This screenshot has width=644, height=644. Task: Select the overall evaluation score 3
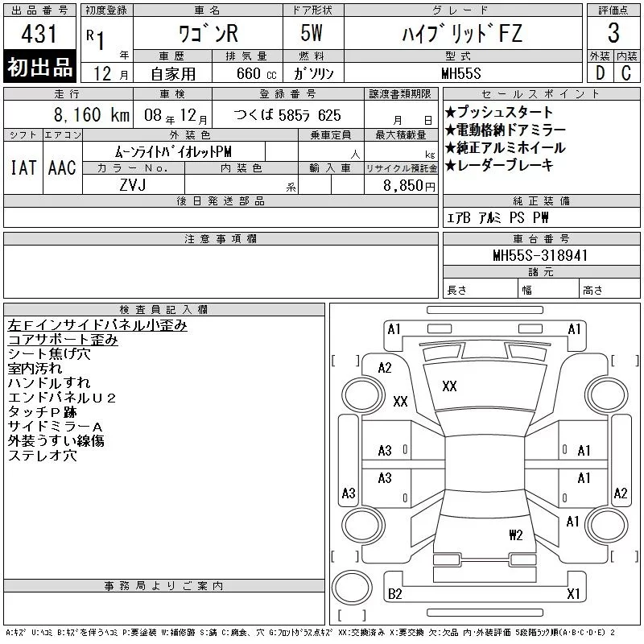pyautogui.click(x=613, y=33)
